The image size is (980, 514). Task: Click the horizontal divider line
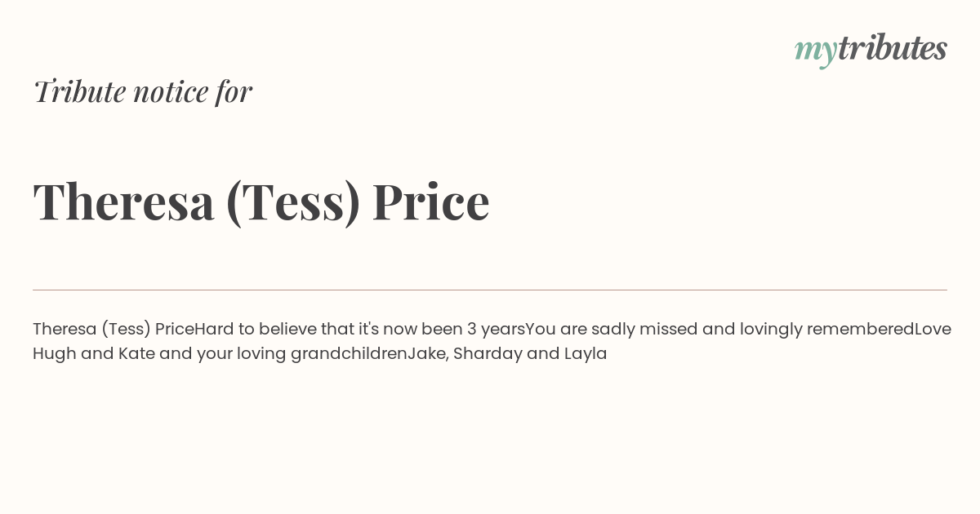pyautogui.click(x=490, y=290)
